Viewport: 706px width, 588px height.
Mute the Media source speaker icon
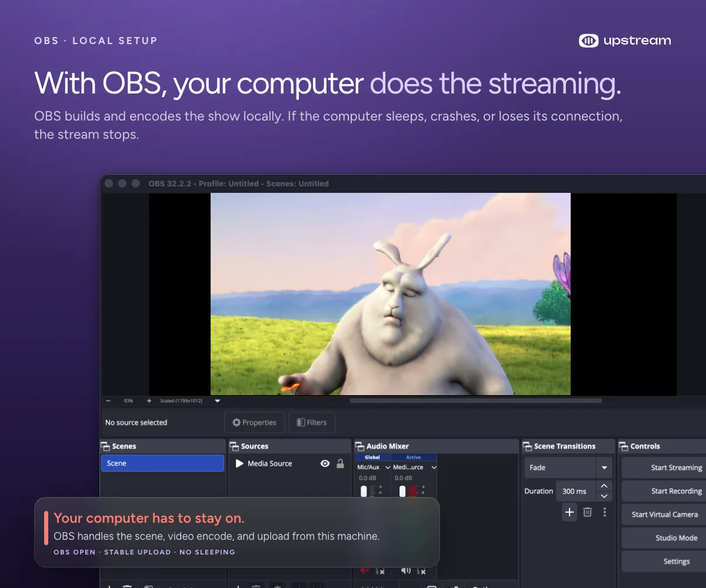[405, 570]
